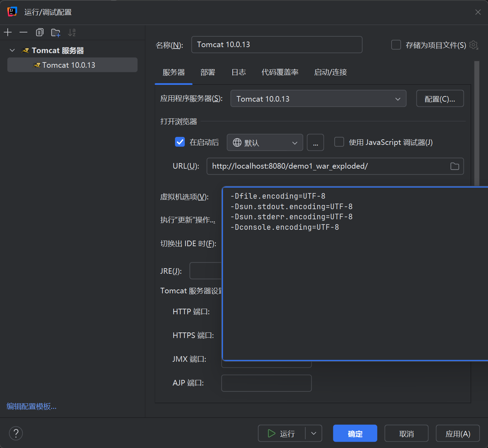Viewport: 488px width, 448px height.
Task: Switch to the 部署 tab
Action: pos(208,72)
